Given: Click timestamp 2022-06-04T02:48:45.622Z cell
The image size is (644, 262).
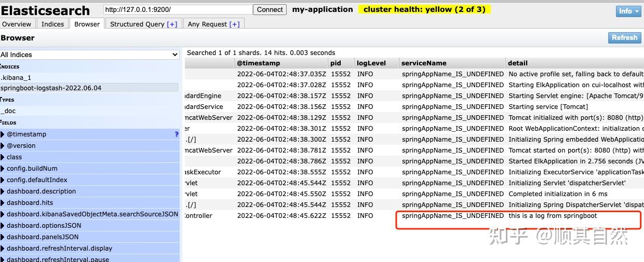Looking at the screenshot, I should coord(281,215).
